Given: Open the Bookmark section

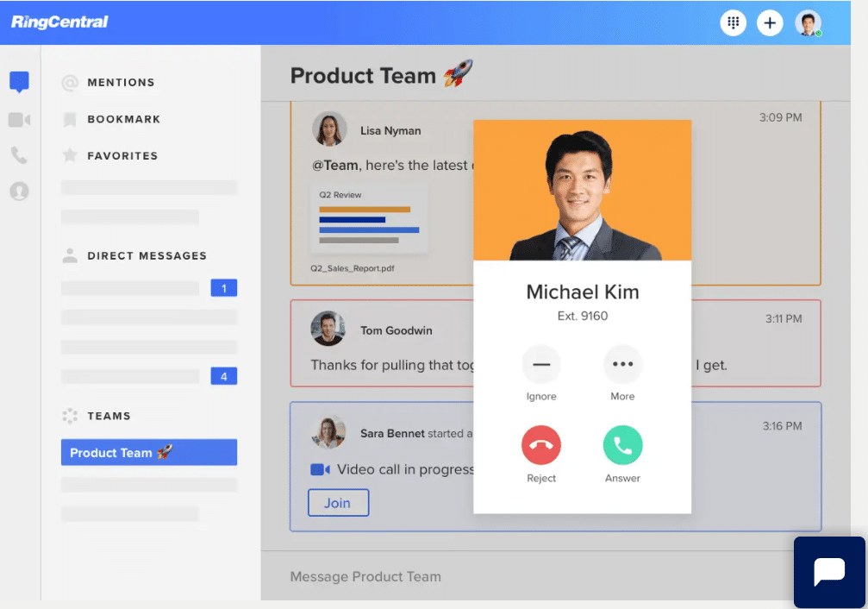Looking at the screenshot, I should (123, 119).
